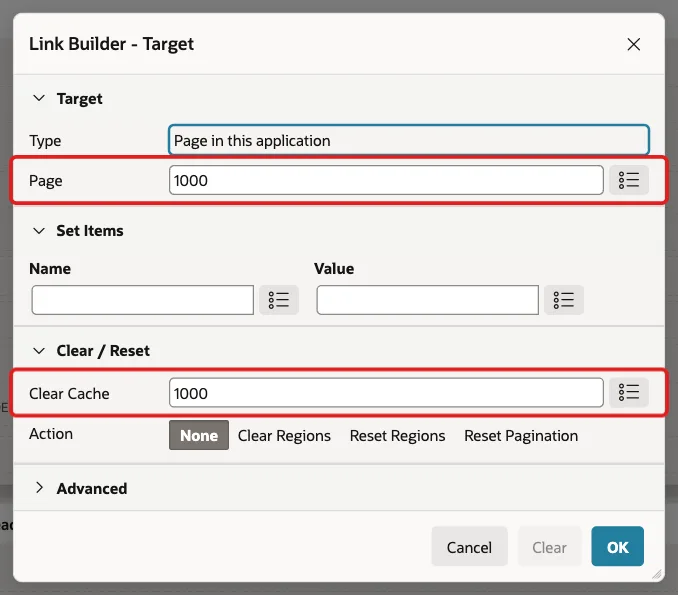Viewport: 678px width, 595px height.
Task: Click the Link Builder - Target title
Action: pyautogui.click(x=112, y=44)
